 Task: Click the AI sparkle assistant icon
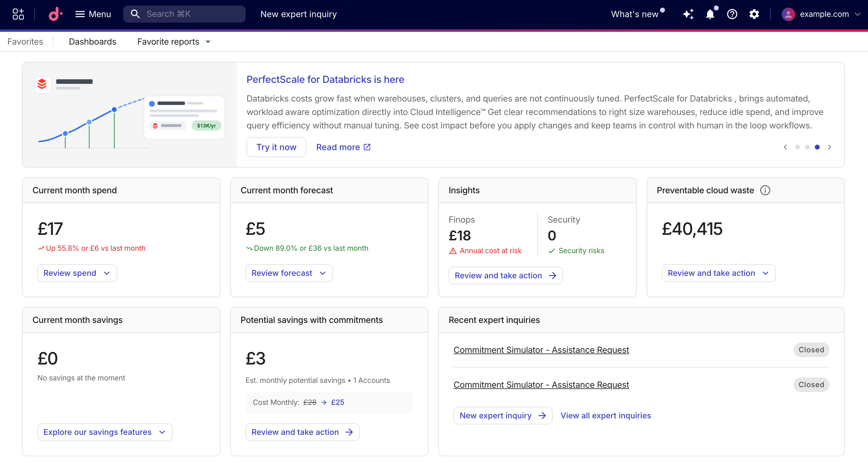coord(688,14)
